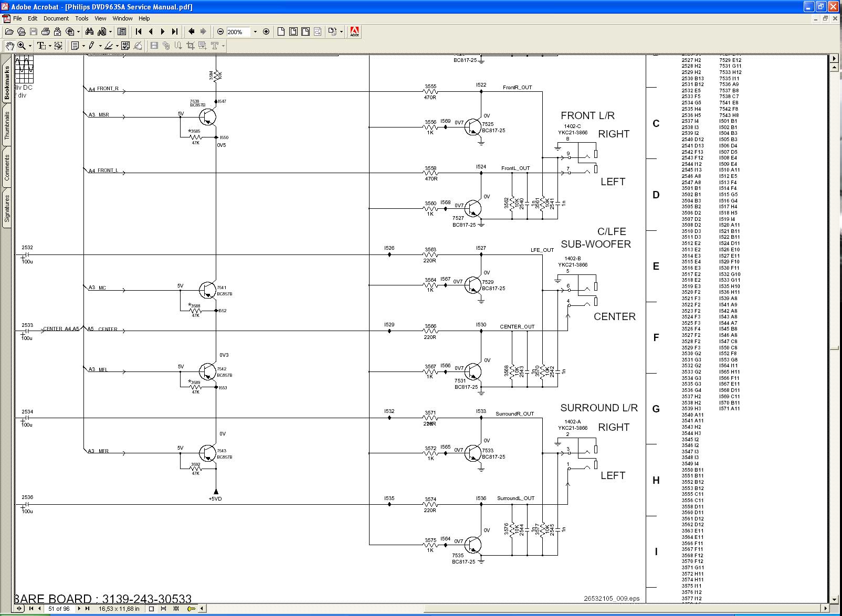Click the Save floppy disk icon
The width and height of the screenshot is (842, 616).
click(33, 31)
